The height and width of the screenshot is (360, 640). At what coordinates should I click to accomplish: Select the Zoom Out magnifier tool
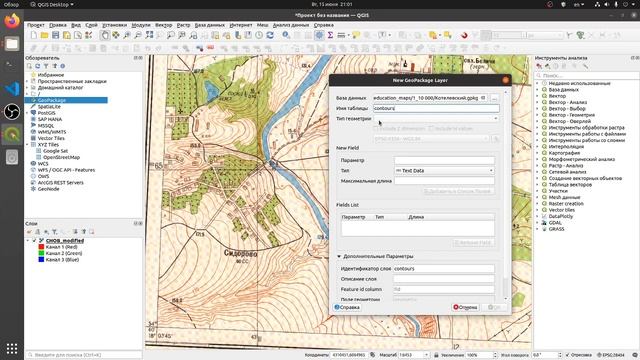138,36
